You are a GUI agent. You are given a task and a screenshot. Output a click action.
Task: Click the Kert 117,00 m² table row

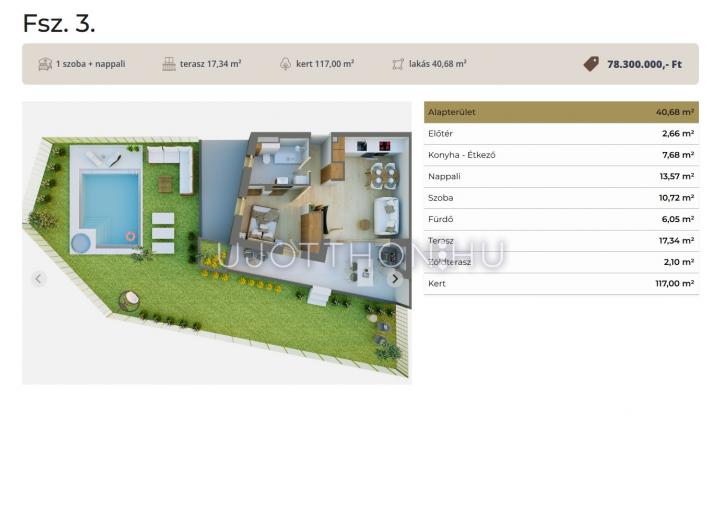[x=560, y=284]
